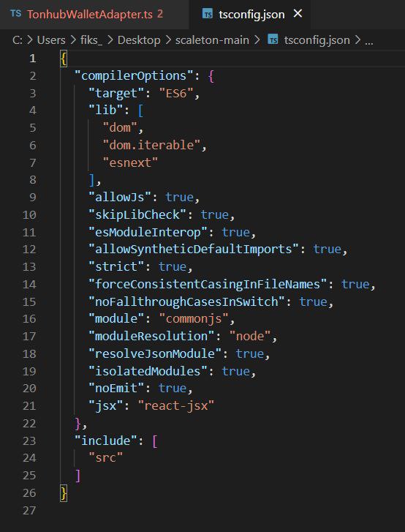
Task: Place cursor on the "commonjs" module value
Action: (194, 318)
